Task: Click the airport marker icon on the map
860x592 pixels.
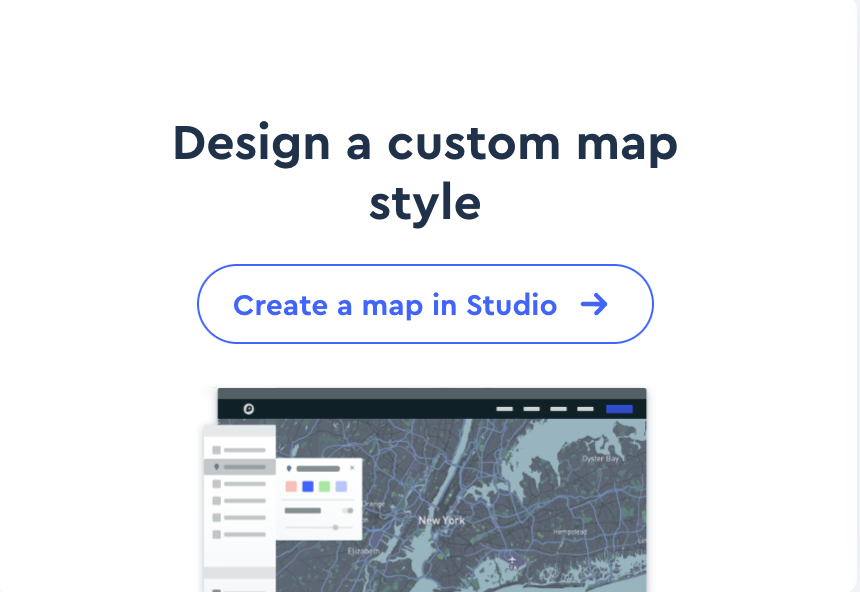Action: (x=512, y=560)
